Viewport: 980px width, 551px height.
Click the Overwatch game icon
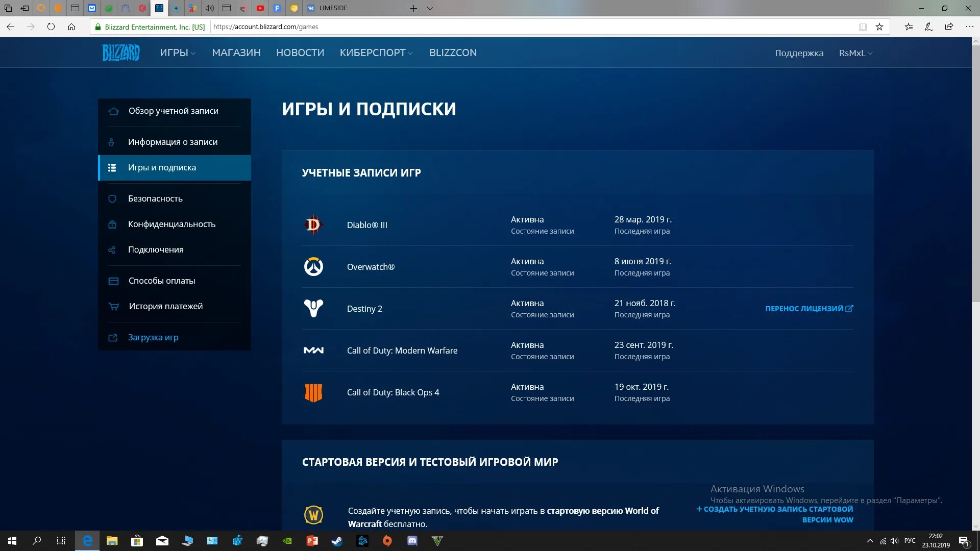point(313,267)
